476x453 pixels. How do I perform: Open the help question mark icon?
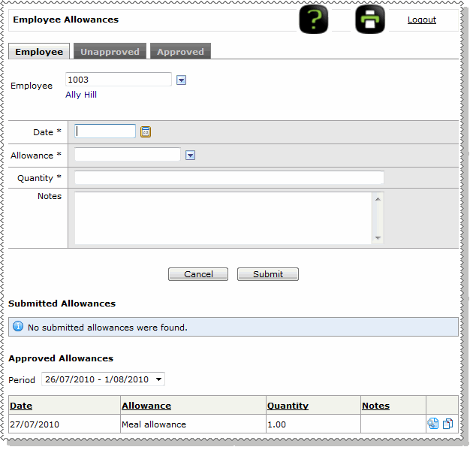point(314,19)
